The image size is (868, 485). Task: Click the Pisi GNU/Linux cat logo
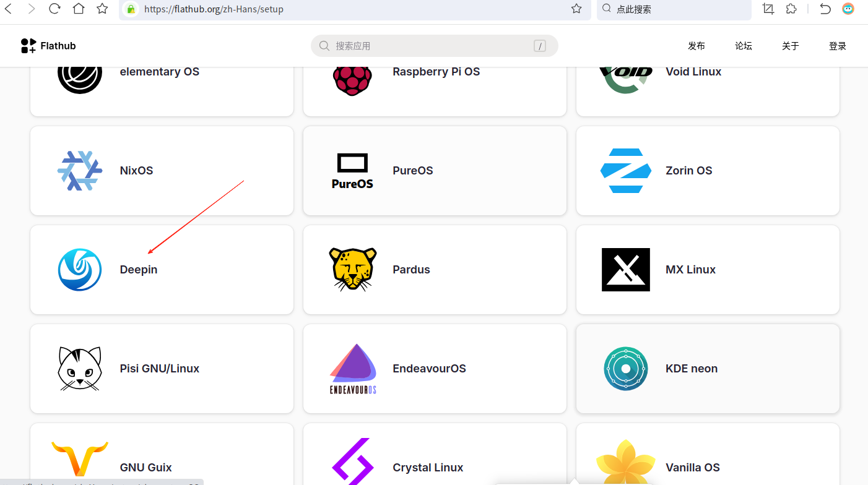click(80, 369)
